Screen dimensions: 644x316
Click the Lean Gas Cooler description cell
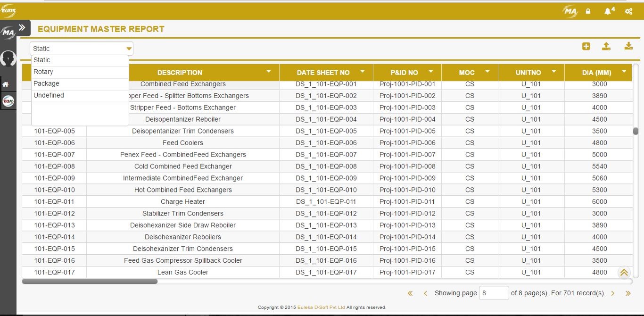[183, 272]
